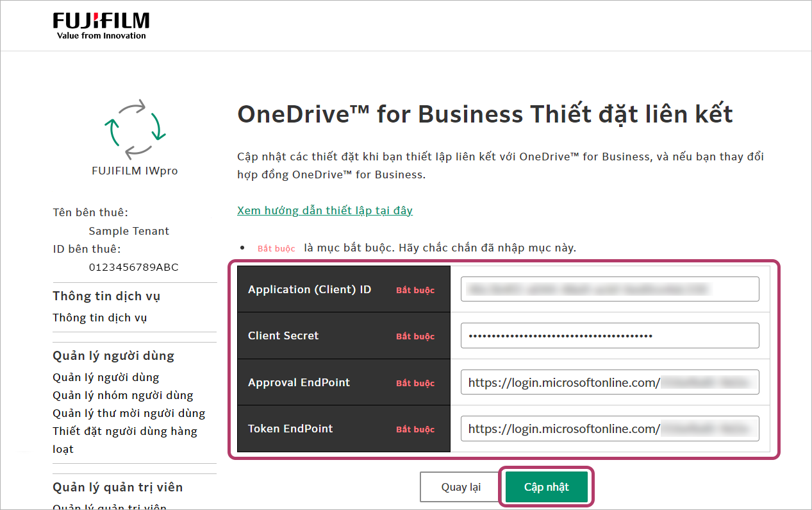Click the FUJIFILM logo in header
Screen dimensions: 812x510
pos(101,26)
